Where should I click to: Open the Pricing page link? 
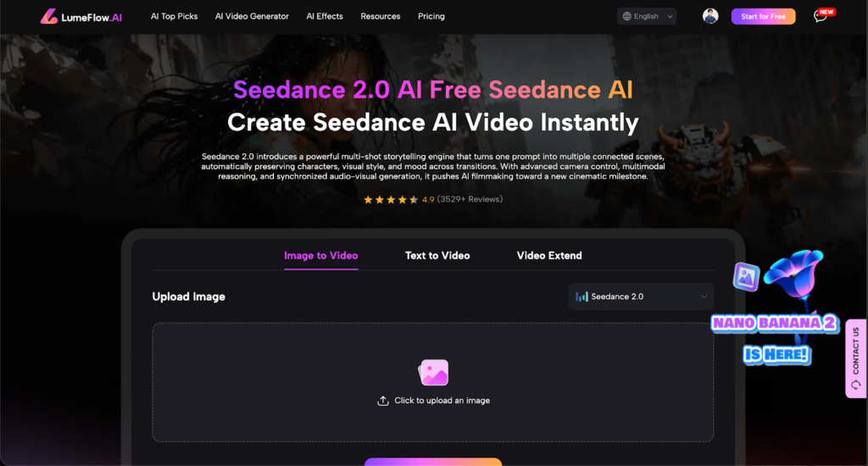[431, 16]
